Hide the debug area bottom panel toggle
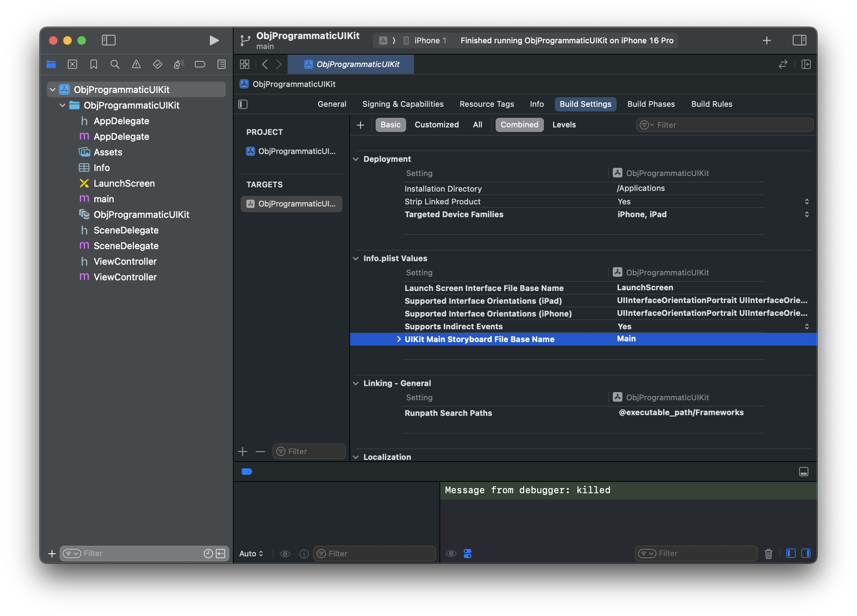 803,472
